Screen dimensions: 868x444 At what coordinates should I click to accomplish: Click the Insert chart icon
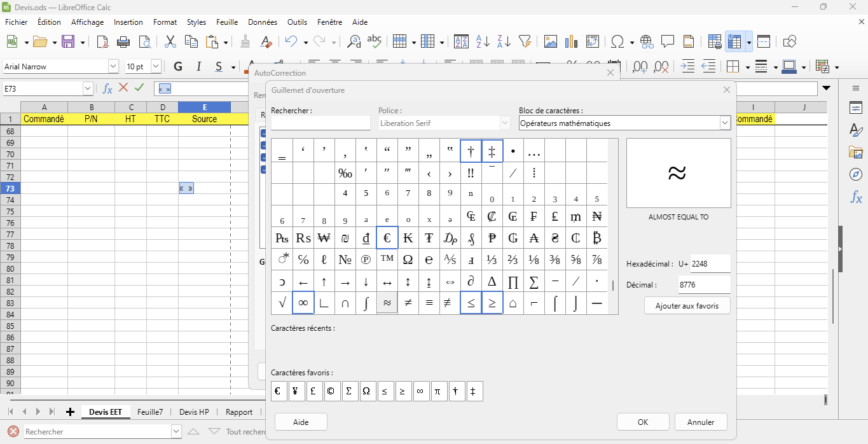tap(572, 42)
